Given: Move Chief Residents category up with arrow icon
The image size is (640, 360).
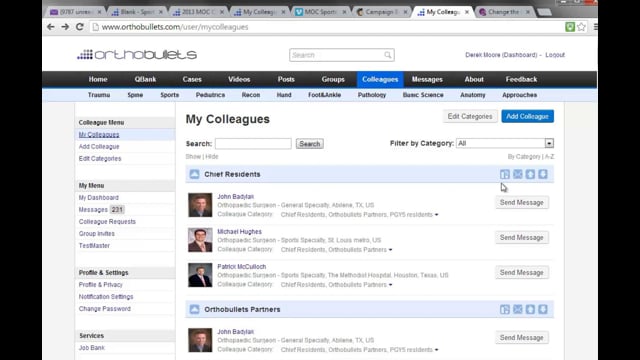Looking at the screenshot, I should click(x=530, y=174).
